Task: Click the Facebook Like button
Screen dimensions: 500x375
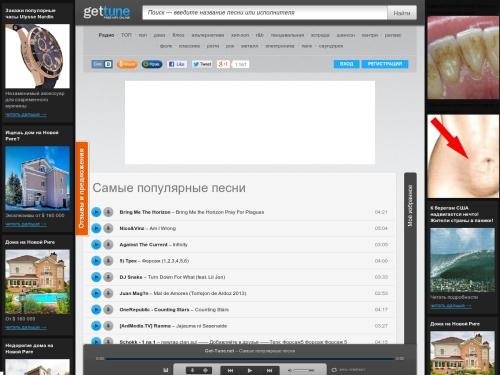Action: 177,64
